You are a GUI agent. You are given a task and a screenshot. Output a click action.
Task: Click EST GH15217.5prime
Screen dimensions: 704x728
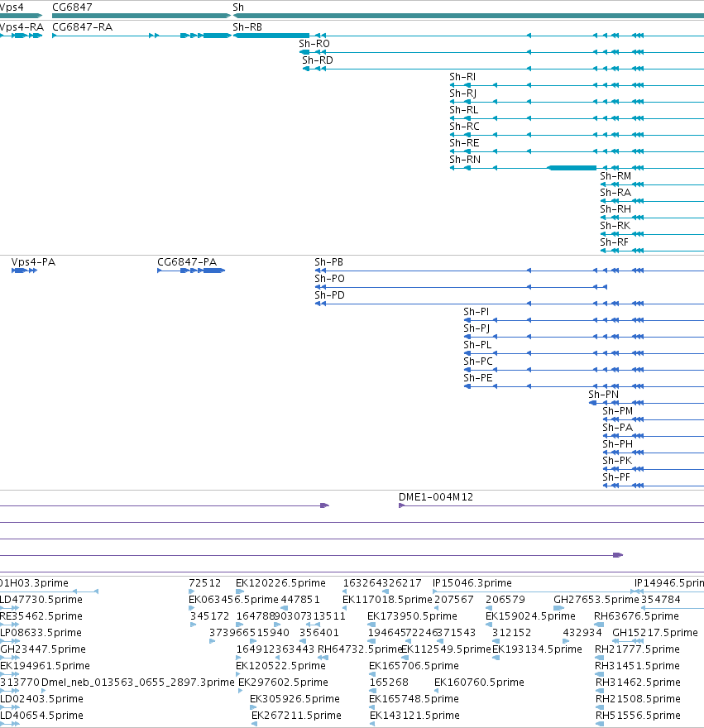click(655, 633)
